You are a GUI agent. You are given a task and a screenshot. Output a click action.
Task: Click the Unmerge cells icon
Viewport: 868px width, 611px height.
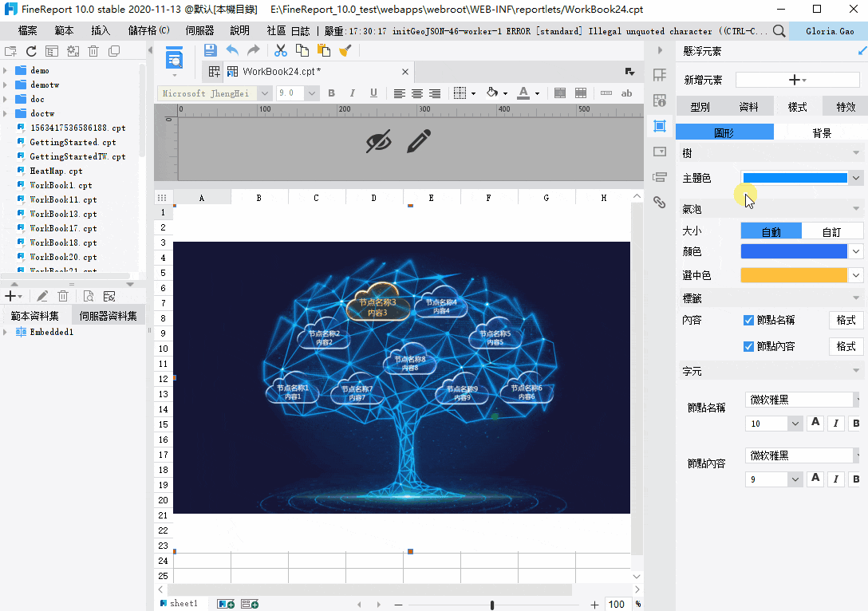click(x=581, y=93)
